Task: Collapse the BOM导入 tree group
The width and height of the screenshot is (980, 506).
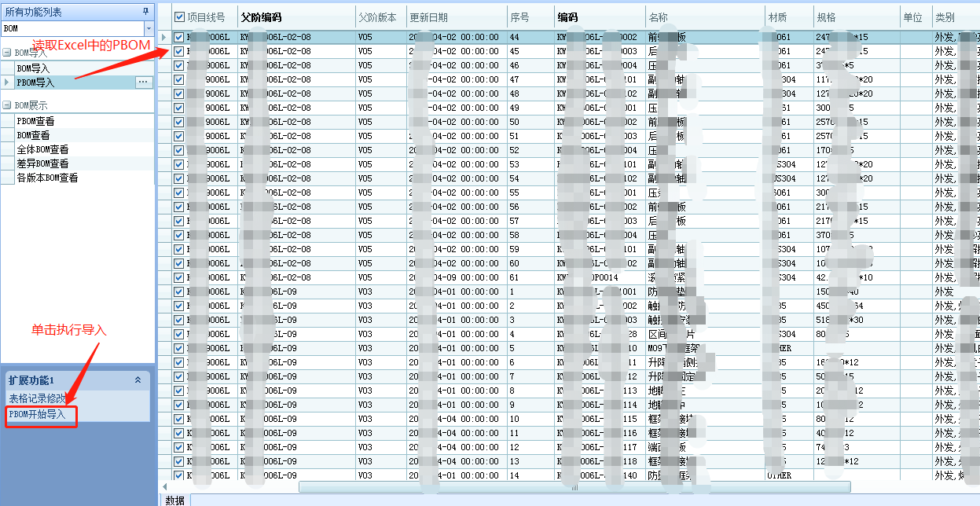Action: tap(7, 53)
